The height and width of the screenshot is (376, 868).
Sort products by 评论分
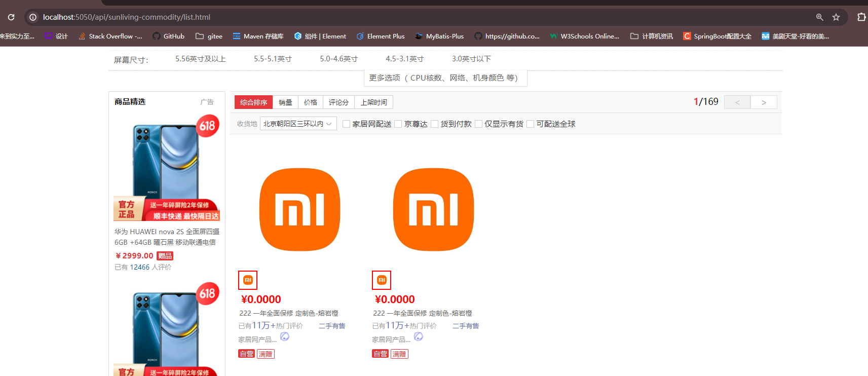pyautogui.click(x=338, y=102)
